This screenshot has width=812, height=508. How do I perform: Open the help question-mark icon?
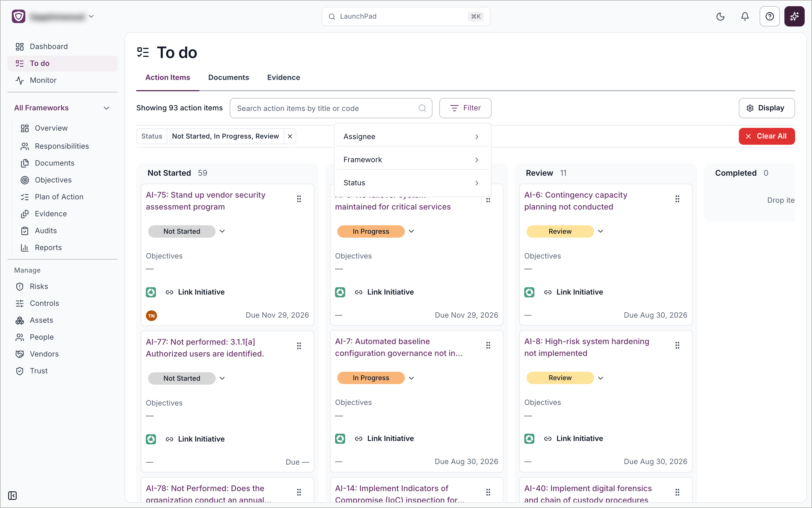tap(769, 16)
